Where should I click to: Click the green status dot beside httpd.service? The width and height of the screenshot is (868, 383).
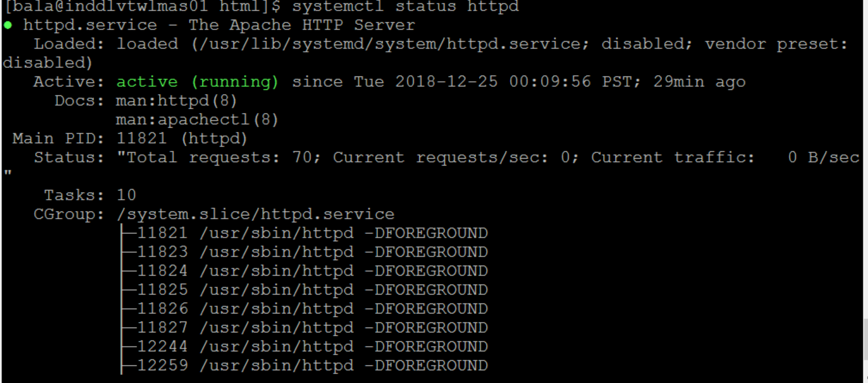click(x=7, y=25)
